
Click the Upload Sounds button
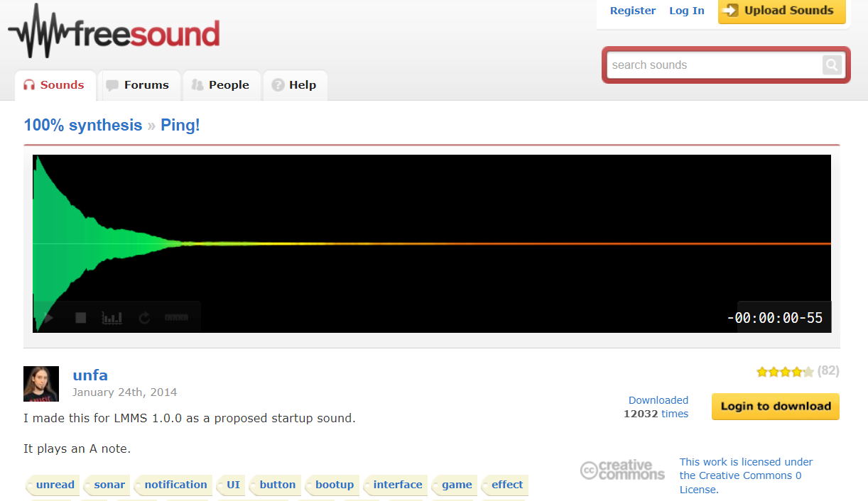click(781, 11)
